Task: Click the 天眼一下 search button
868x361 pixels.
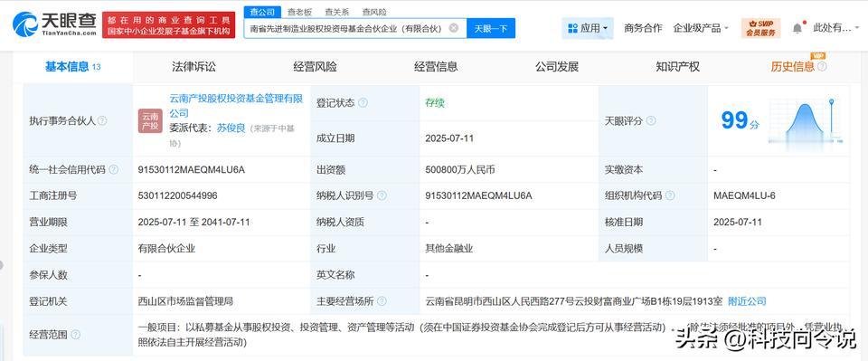Action: click(491, 28)
